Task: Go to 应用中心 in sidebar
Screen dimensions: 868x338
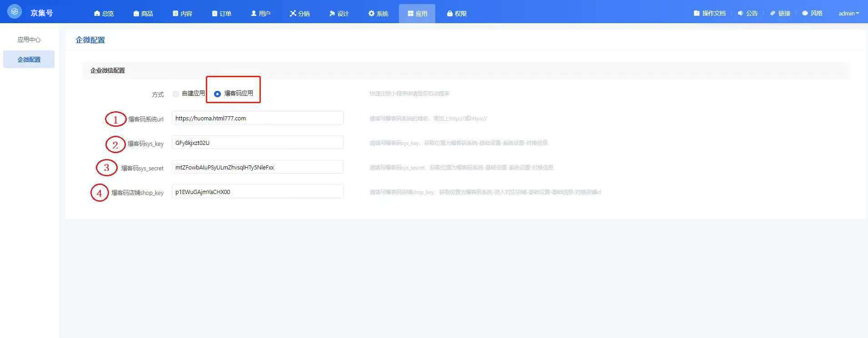Action: [x=29, y=40]
